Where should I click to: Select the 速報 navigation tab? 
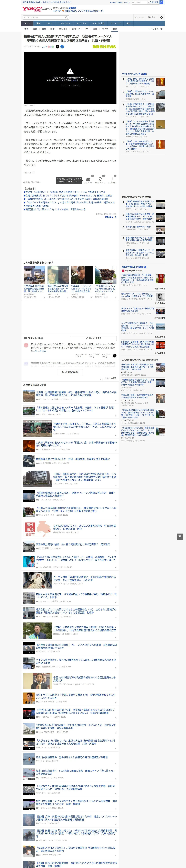38,24
